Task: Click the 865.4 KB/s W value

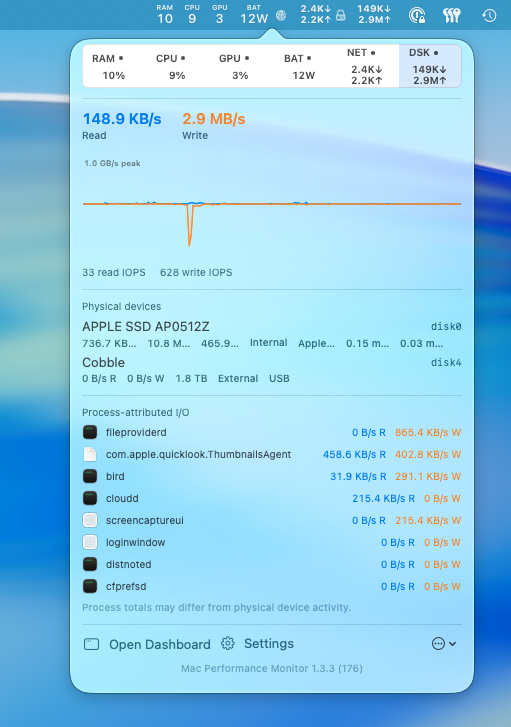Action: coord(428,433)
